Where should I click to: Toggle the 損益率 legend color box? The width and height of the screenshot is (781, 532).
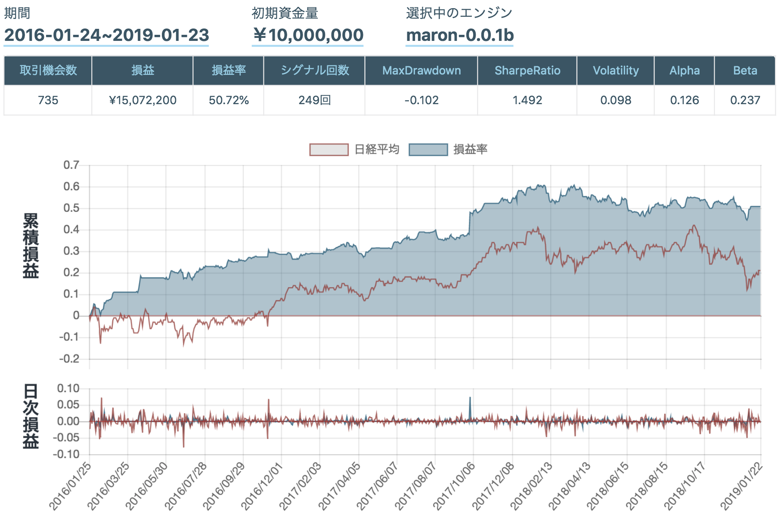tap(428, 149)
